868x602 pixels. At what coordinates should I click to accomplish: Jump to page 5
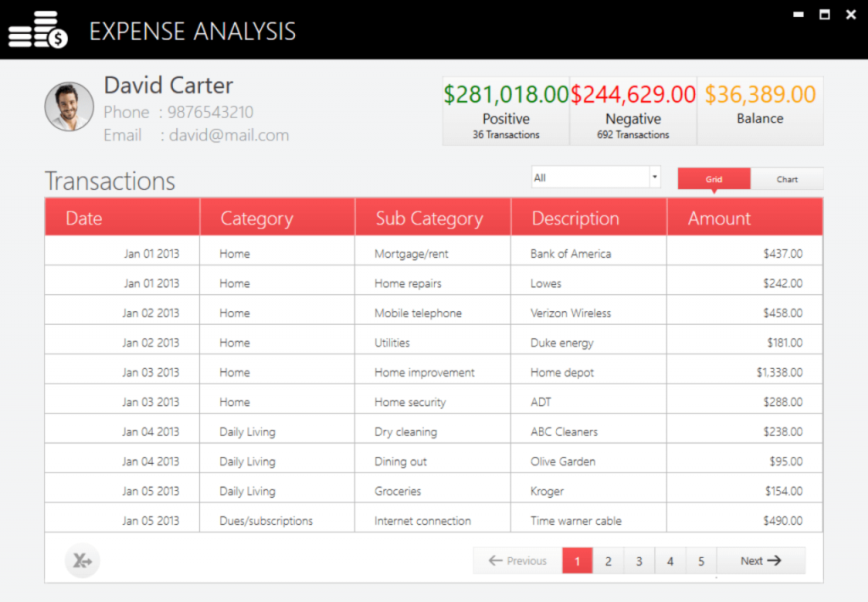(701, 560)
